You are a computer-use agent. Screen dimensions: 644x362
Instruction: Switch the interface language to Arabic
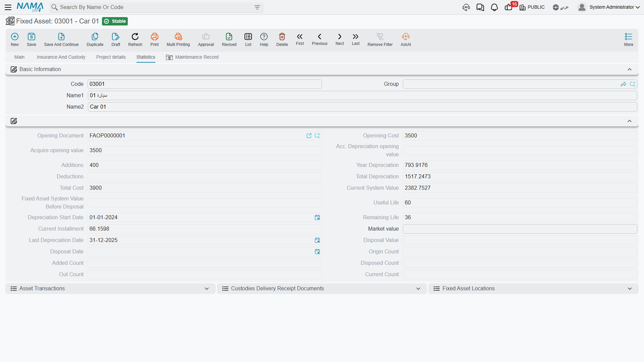point(561,7)
